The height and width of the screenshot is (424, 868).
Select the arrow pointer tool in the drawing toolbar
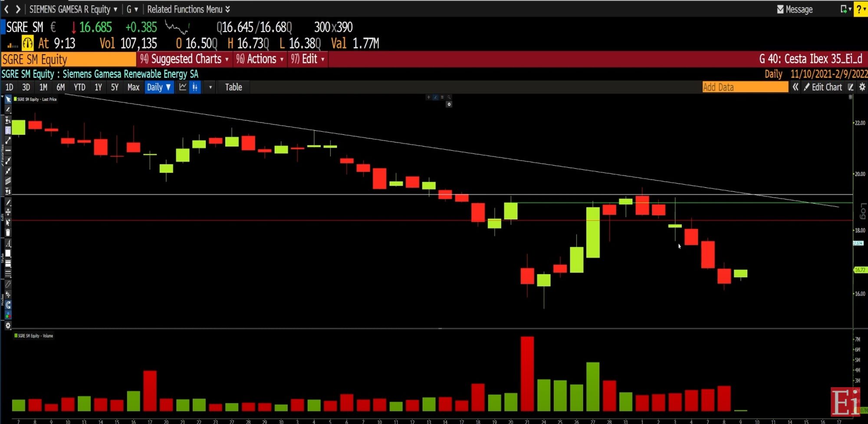click(8, 99)
